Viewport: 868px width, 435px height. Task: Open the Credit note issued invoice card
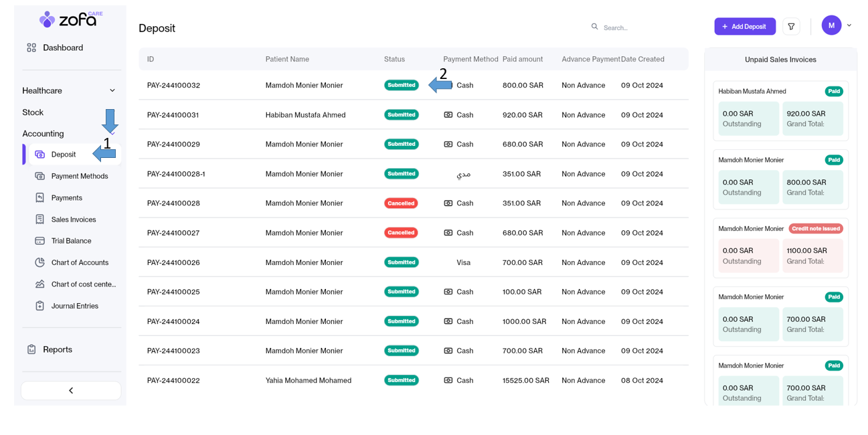point(780,248)
